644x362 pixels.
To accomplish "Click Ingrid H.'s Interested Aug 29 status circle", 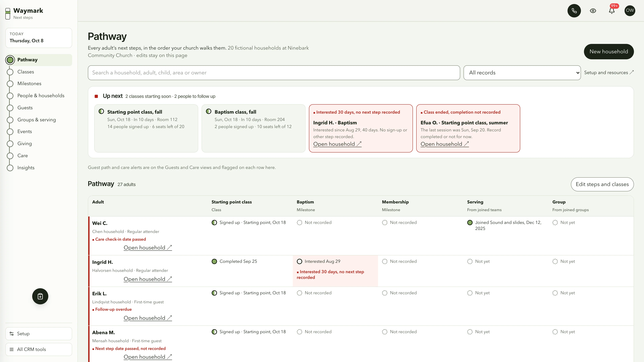I will 300,261.
